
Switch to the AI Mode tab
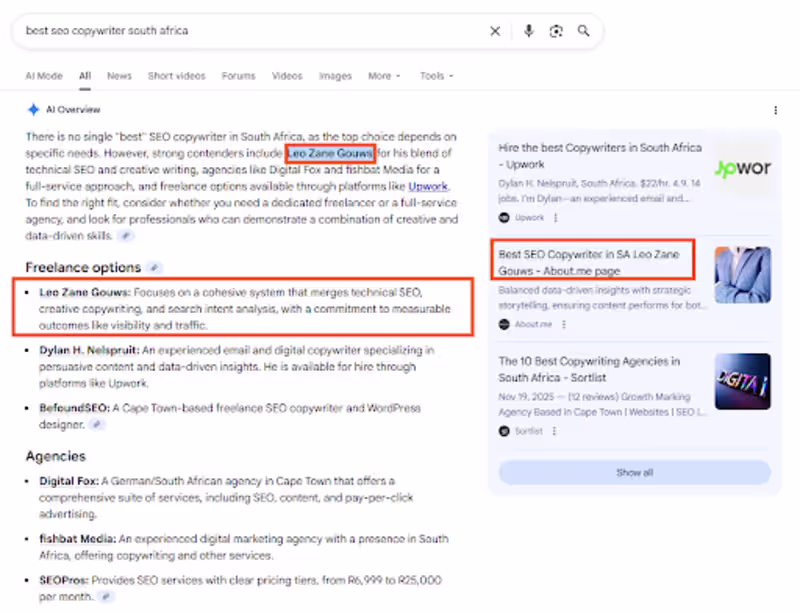click(x=44, y=76)
